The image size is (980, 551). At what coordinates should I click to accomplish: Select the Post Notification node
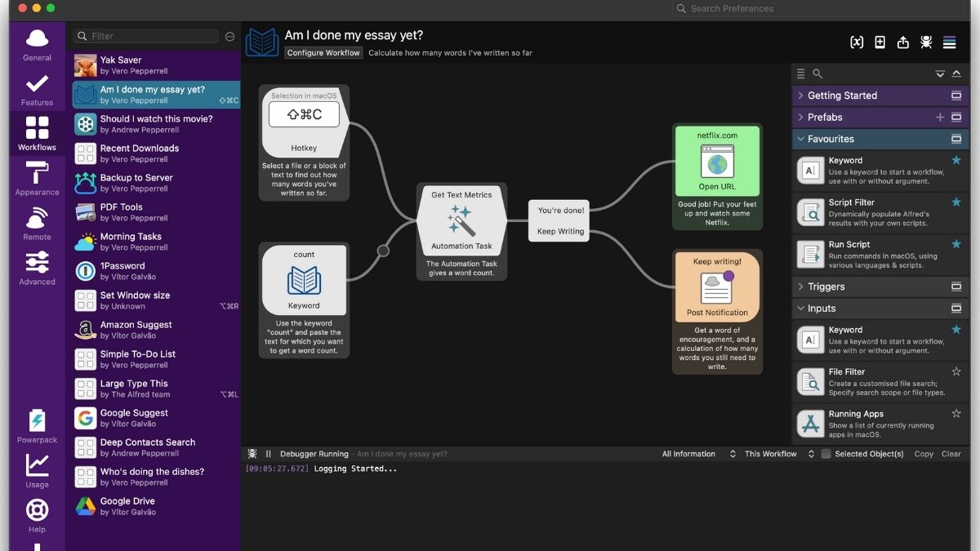coord(717,287)
